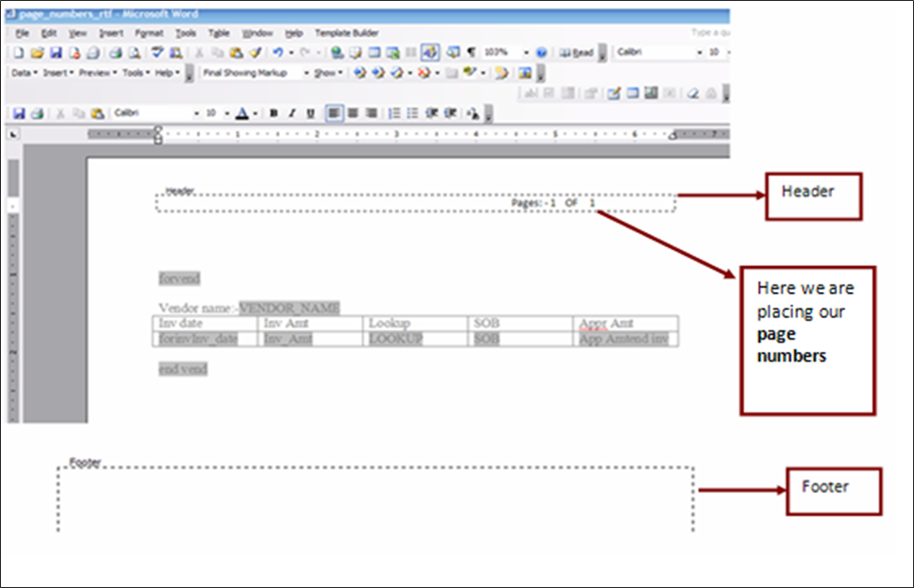Select the VENDOR_NAME field in the document
Viewport: 914px width, 588px height.
click(x=288, y=308)
